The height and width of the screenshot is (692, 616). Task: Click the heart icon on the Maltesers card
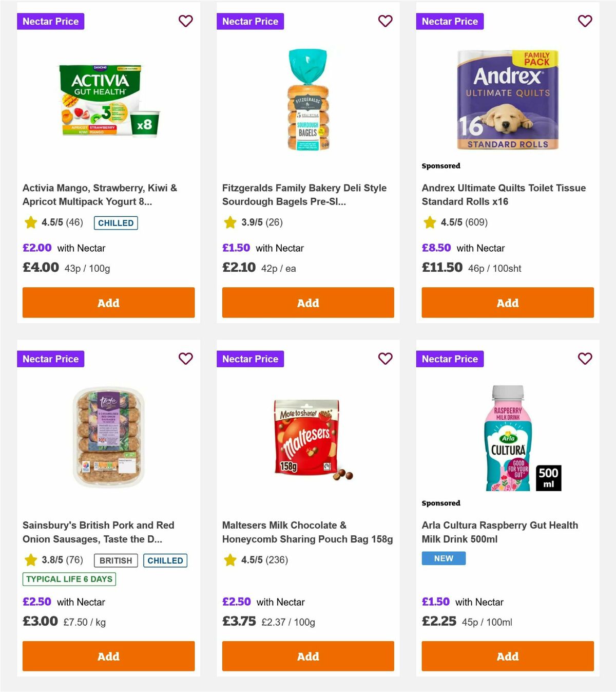click(385, 359)
